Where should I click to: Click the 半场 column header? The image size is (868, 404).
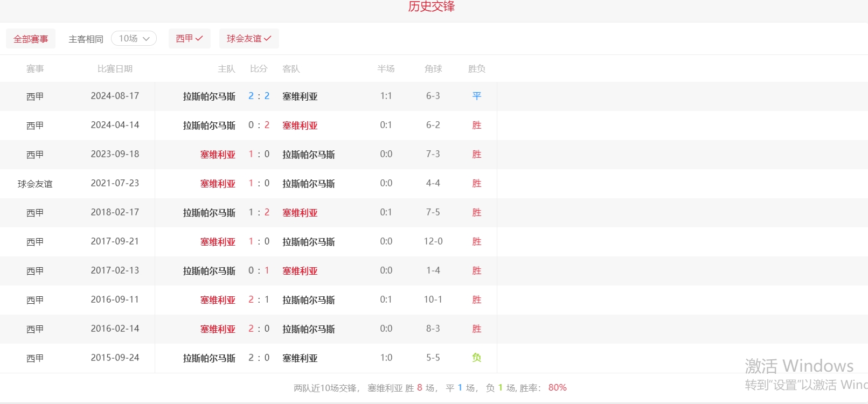click(386, 69)
